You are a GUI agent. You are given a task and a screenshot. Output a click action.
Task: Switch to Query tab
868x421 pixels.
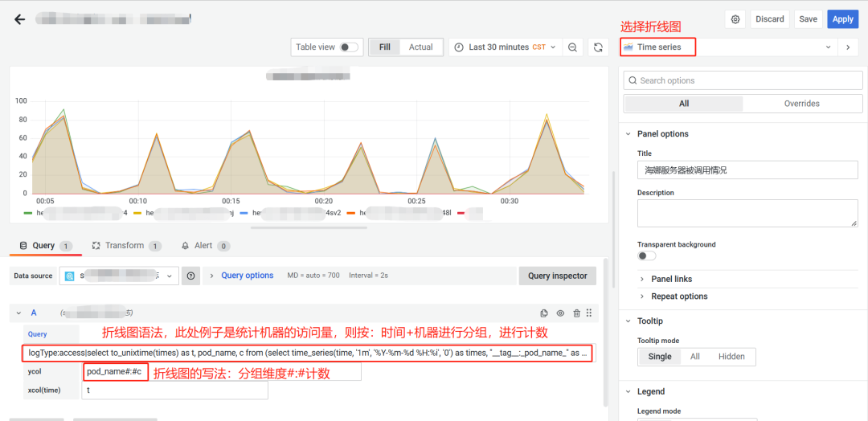click(45, 246)
